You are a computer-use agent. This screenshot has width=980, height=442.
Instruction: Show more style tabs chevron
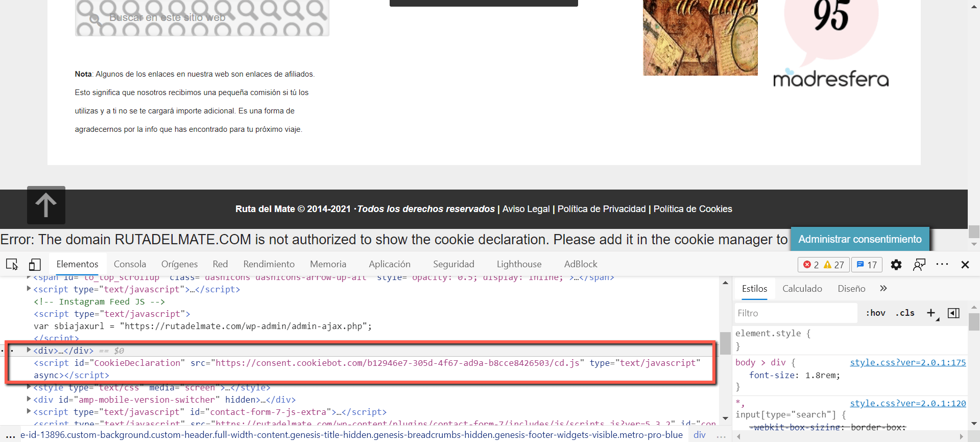click(883, 288)
